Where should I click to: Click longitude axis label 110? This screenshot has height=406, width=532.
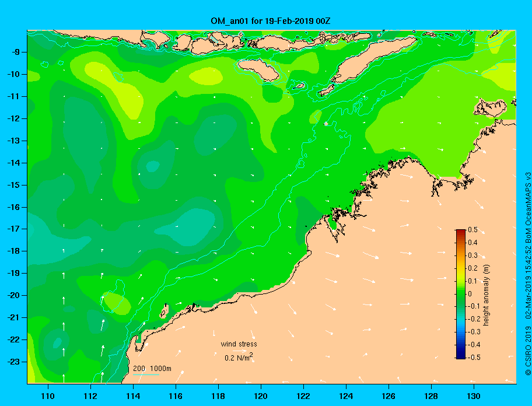tap(48, 396)
